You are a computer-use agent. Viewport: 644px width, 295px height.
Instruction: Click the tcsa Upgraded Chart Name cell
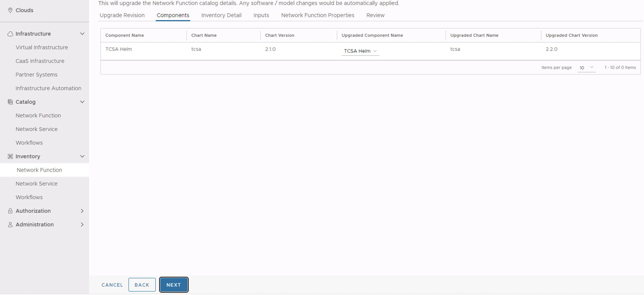point(455,49)
